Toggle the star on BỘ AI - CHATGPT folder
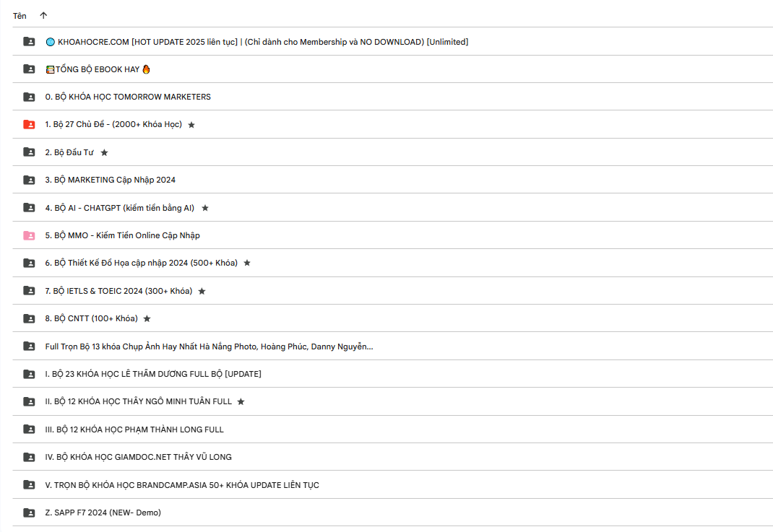Screen dimensions: 773x532 click(x=205, y=208)
